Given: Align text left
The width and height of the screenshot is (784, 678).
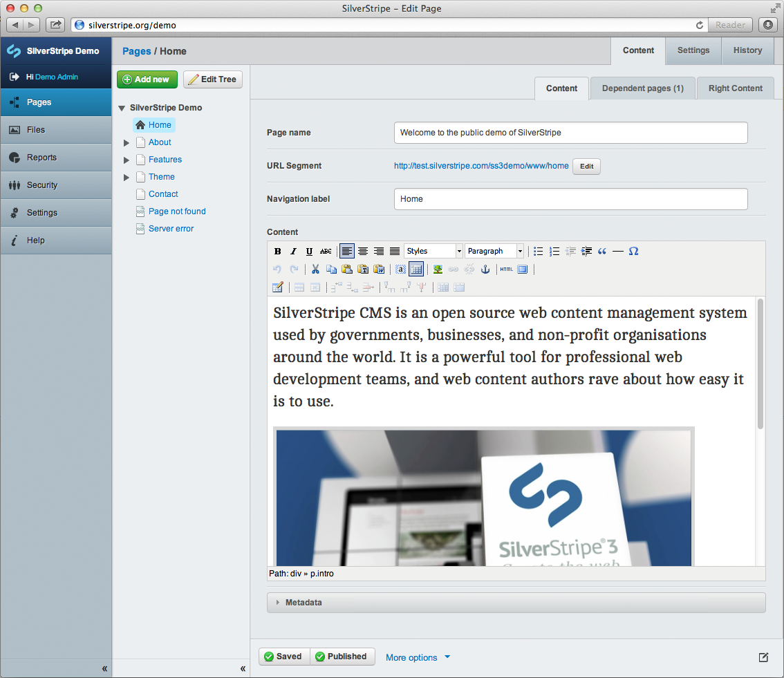Looking at the screenshot, I should tap(347, 251).
